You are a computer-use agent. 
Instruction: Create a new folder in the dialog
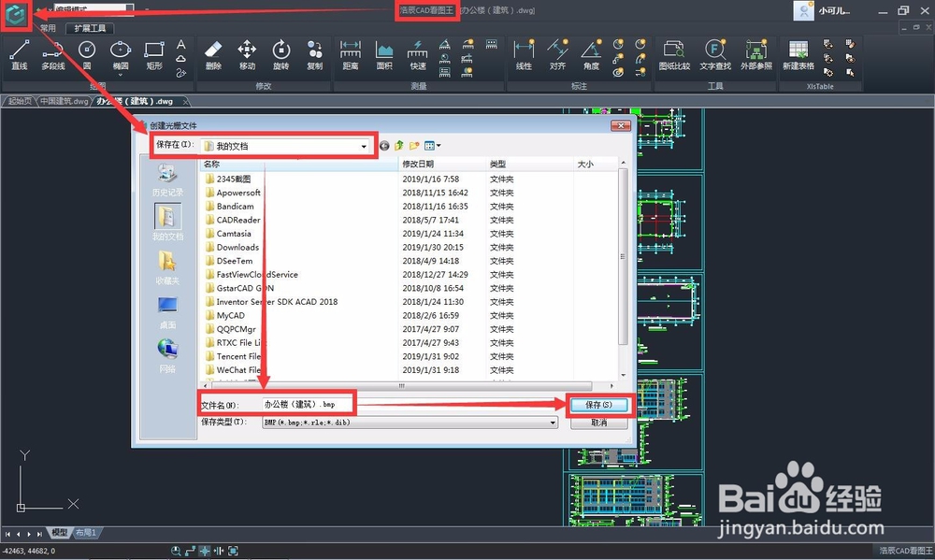point(414,146)
